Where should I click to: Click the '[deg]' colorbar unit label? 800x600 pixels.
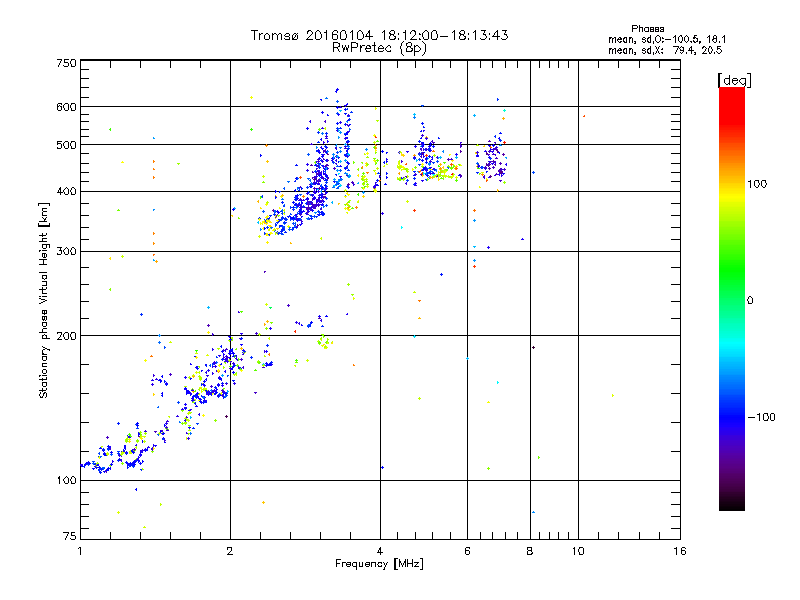tap(734, 80)
